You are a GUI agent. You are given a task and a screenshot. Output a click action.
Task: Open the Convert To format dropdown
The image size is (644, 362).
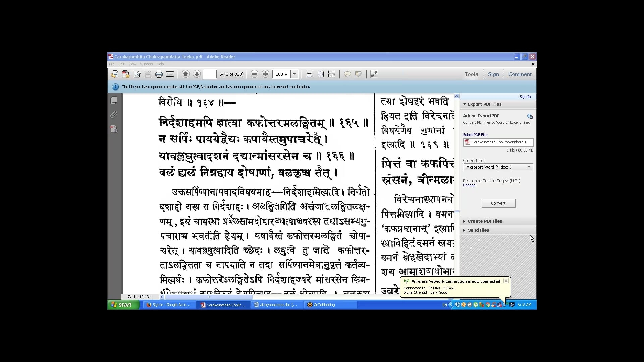529,167
